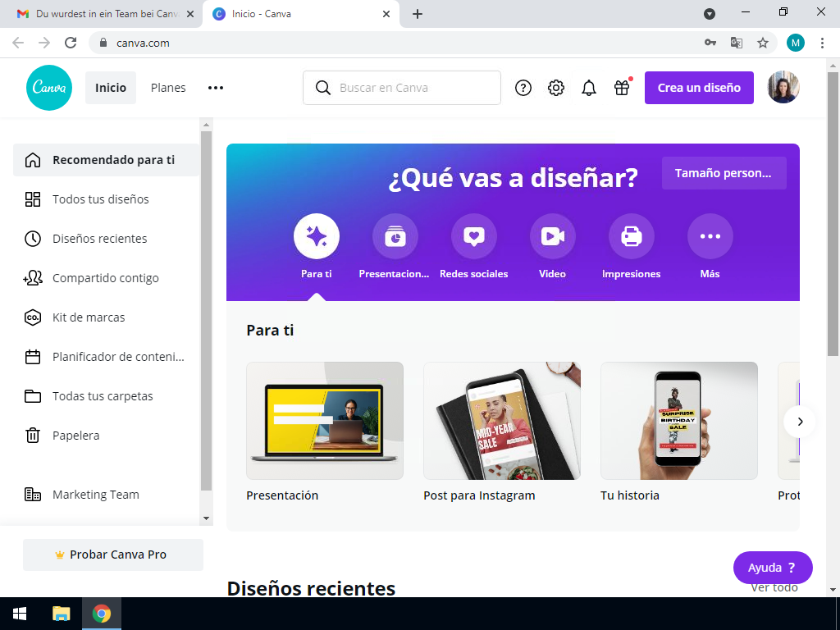The image size is (840, 630).
Task: Open Diseños recientes in sidebar
Action: (106, 239)
